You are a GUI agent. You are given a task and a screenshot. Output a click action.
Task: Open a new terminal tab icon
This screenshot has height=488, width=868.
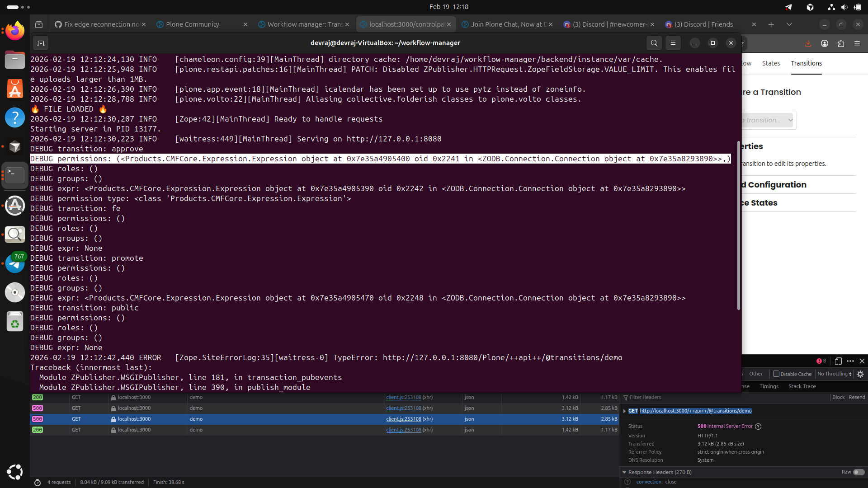pyautogui.click(x=41, y=43)
